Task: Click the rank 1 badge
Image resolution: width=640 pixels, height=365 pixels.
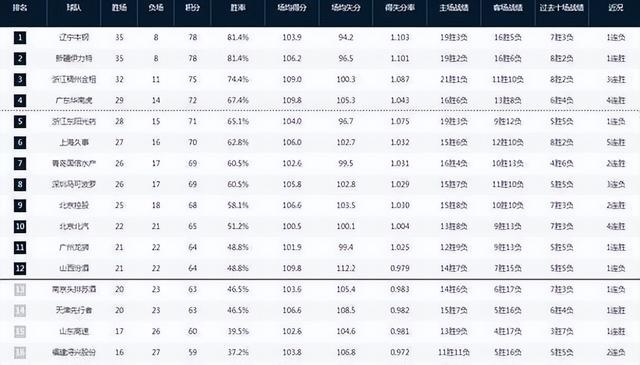Action: pyautogui.click(x=20, y=38)
